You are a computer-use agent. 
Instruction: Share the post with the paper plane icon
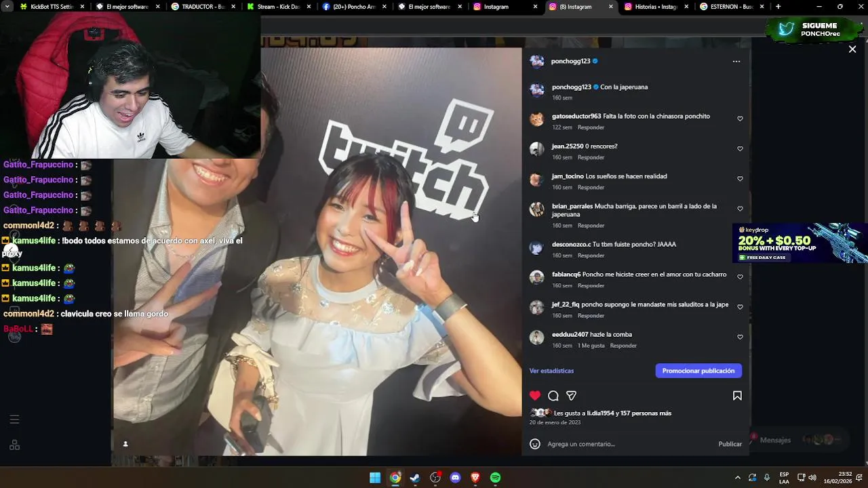[x=572, y=396]
